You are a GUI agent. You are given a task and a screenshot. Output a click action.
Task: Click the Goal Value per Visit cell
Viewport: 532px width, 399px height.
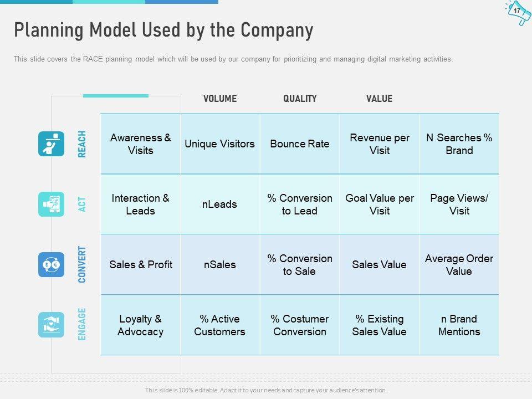380,204
